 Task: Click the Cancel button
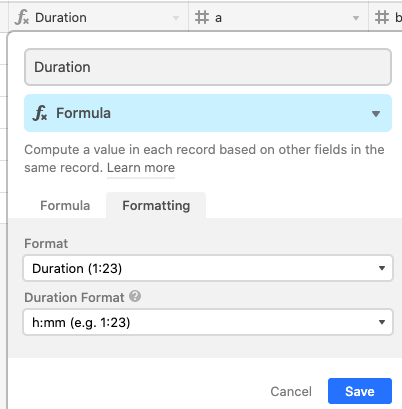pos(291,391)
